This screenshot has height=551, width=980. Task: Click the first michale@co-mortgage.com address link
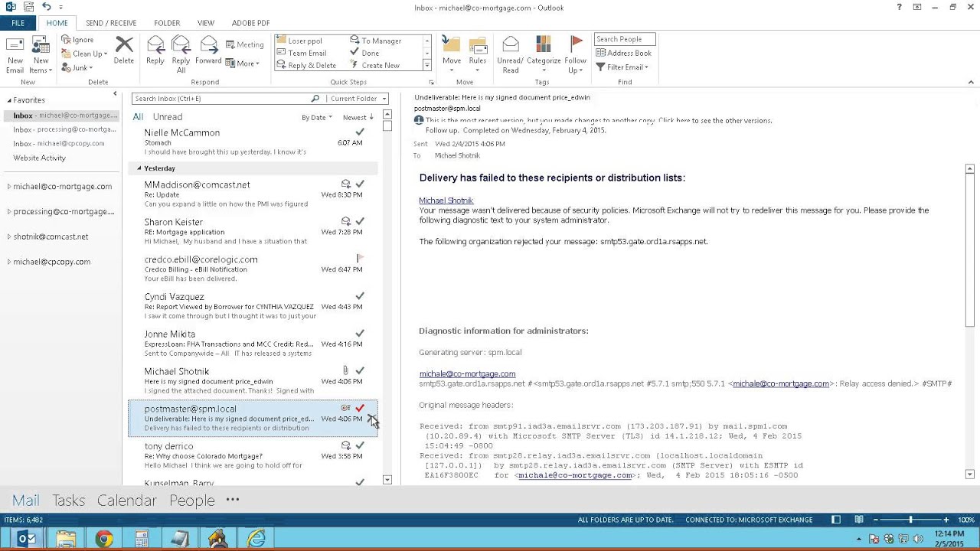(x=467, y=374)
